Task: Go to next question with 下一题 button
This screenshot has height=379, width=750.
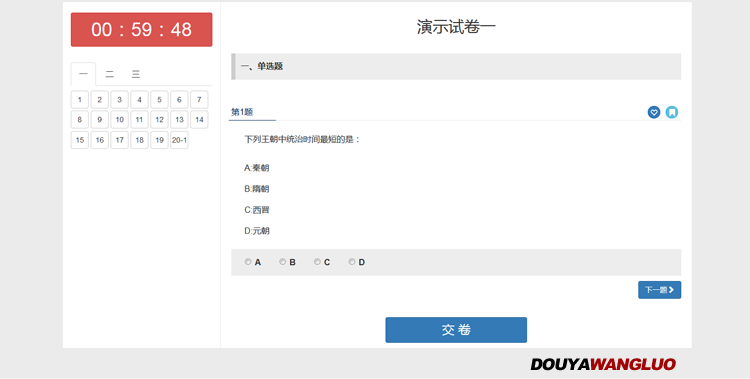Action: click(660, 290)
